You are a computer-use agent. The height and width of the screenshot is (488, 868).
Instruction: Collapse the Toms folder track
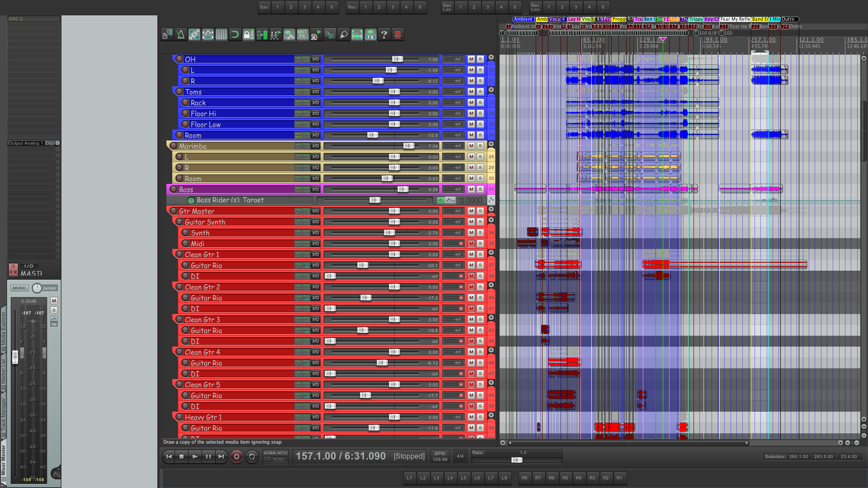click(491, 90)
